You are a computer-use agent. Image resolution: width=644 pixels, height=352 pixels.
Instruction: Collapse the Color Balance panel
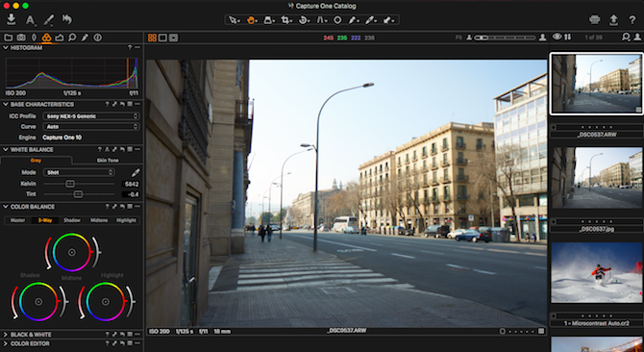pos(6,207)
